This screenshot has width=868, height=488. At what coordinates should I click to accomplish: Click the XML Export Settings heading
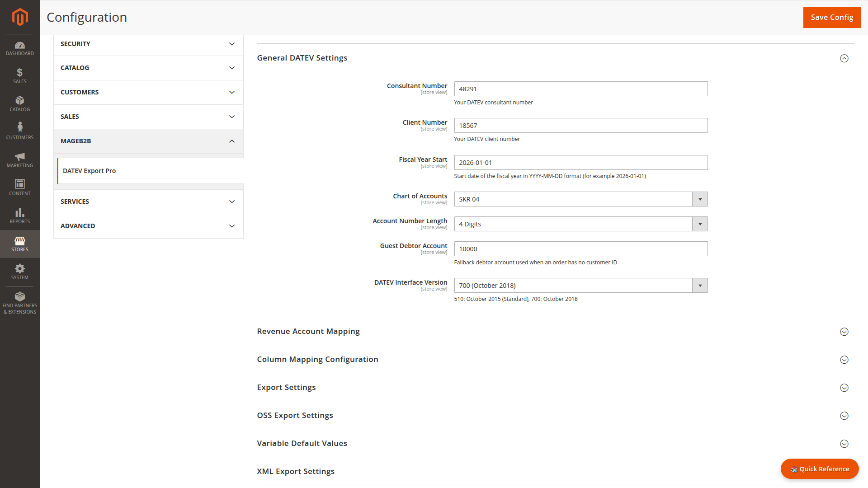[x=296, y=471]
